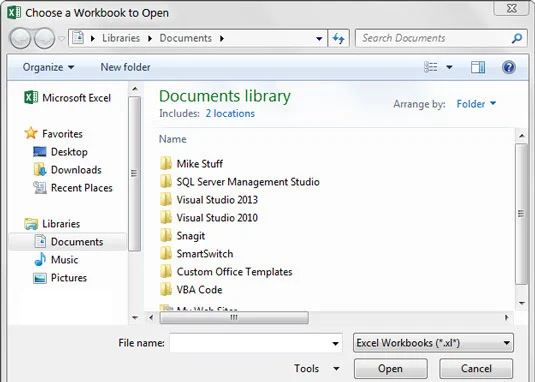Image resolution: width=535 pixels, height=382 pixels.
Task: Click the 2 locations link
Action: tap(230, 114)
